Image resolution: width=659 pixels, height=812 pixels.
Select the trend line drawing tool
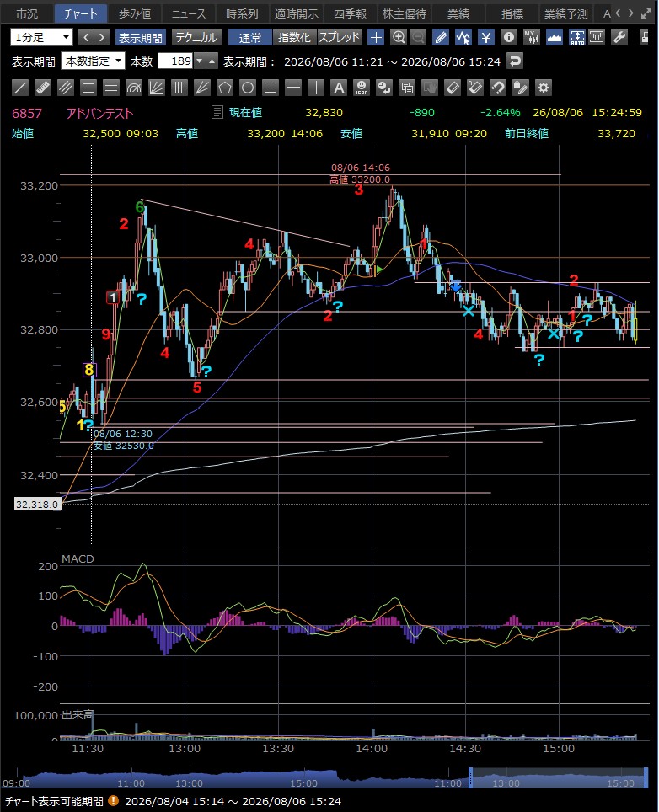[x=19, y=88]
